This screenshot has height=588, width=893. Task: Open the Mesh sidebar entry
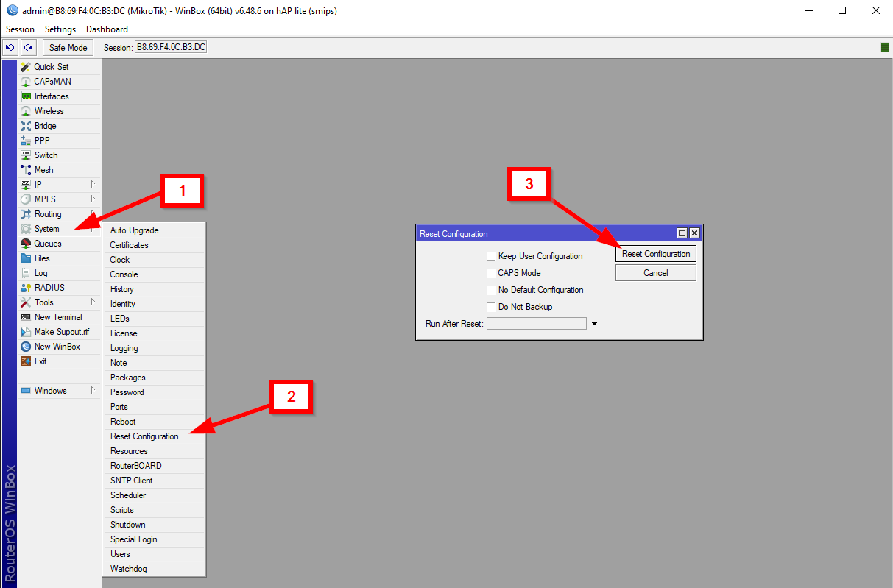coord(59,170)
